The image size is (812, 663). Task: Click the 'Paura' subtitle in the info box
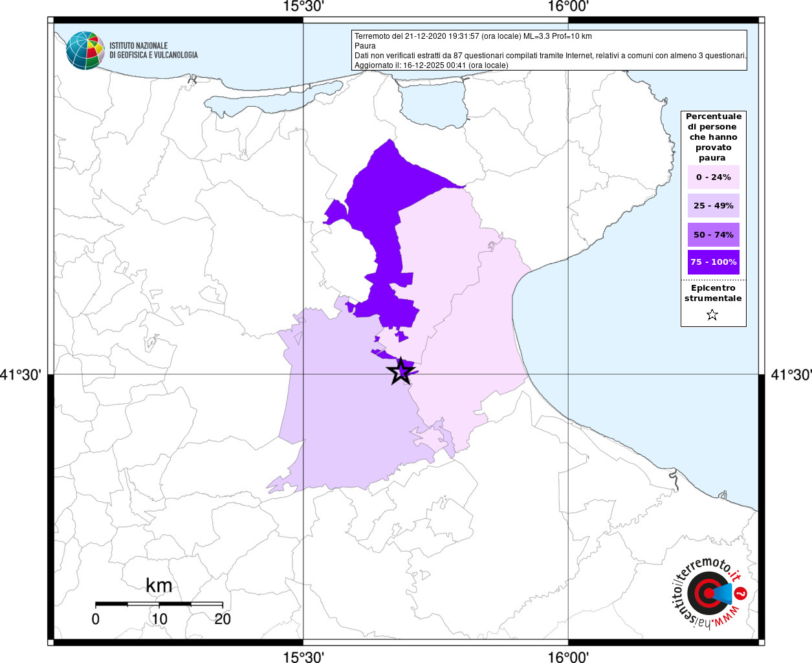[x=365, y=46]
